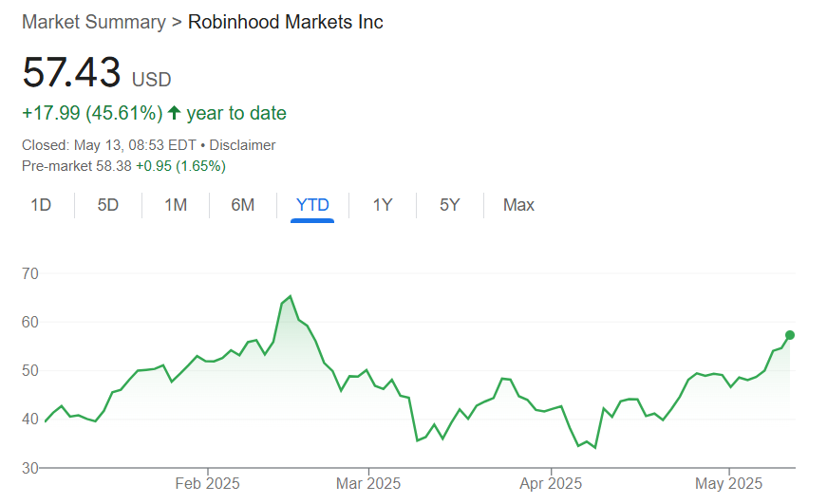Click the Robinhood Markets Inc title
This screenshot has width=827, height=504.
pyautogui.click(x=286, y=22)
